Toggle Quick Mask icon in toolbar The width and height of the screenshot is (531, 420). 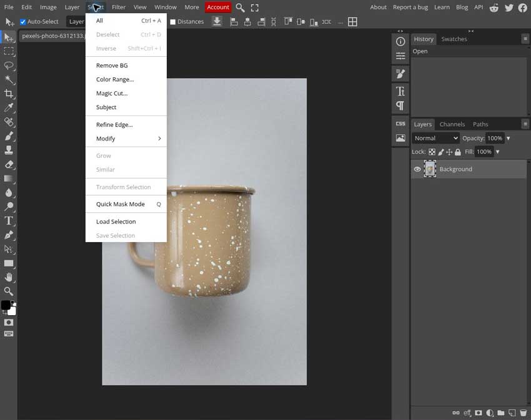(x=9, y=323)
